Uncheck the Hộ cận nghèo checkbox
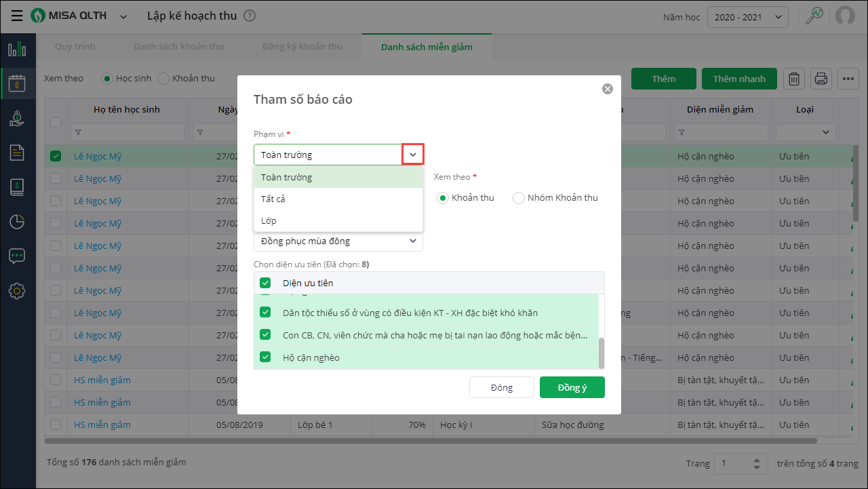The height and width of the screenshot is (489, 868). click(x=265, y=357)
